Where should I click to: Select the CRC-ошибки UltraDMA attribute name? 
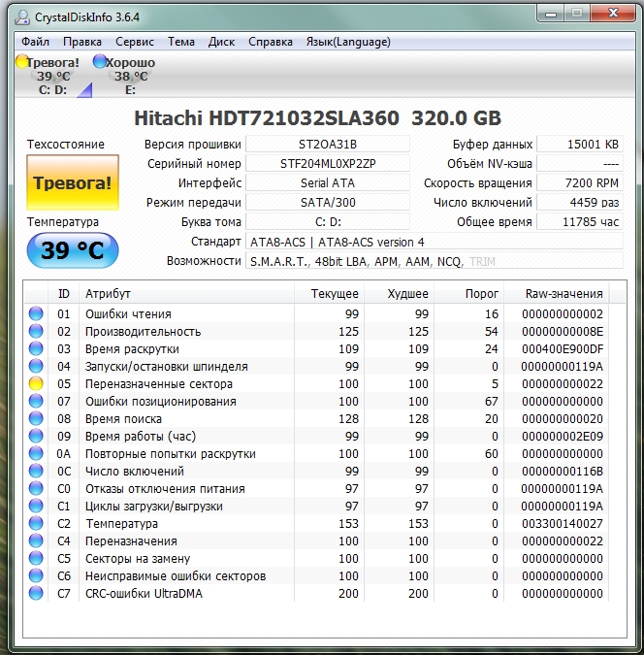144,593
